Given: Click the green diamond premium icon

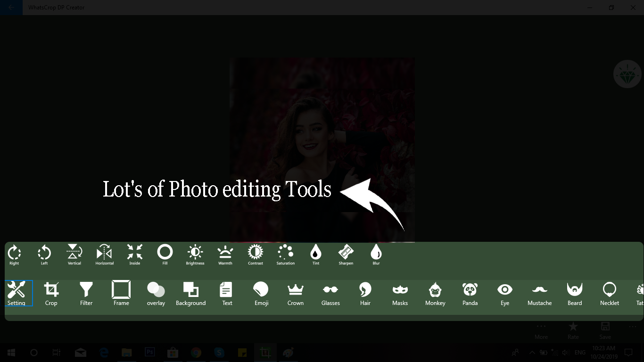Looking at the screenshot, I should click(627, 74).
